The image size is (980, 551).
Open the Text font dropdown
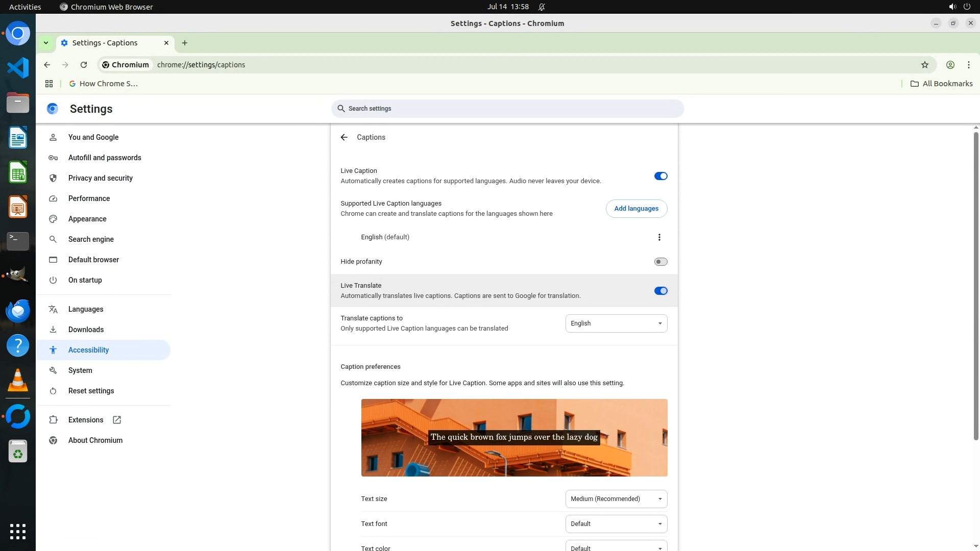616,524
